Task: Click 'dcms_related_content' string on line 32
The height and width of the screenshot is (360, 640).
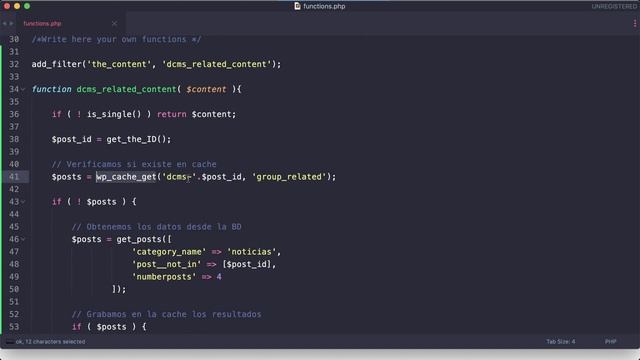Action: tap(217, 64)
